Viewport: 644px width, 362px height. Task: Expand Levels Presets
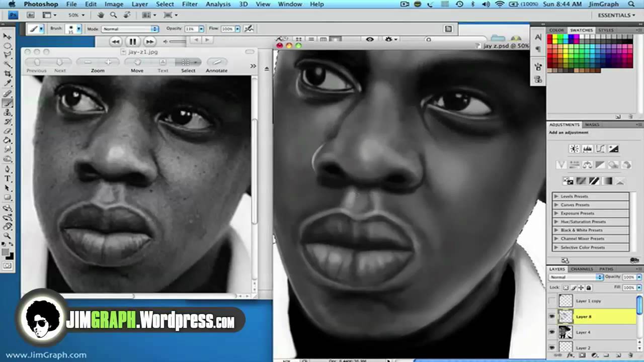pos(556,196)
